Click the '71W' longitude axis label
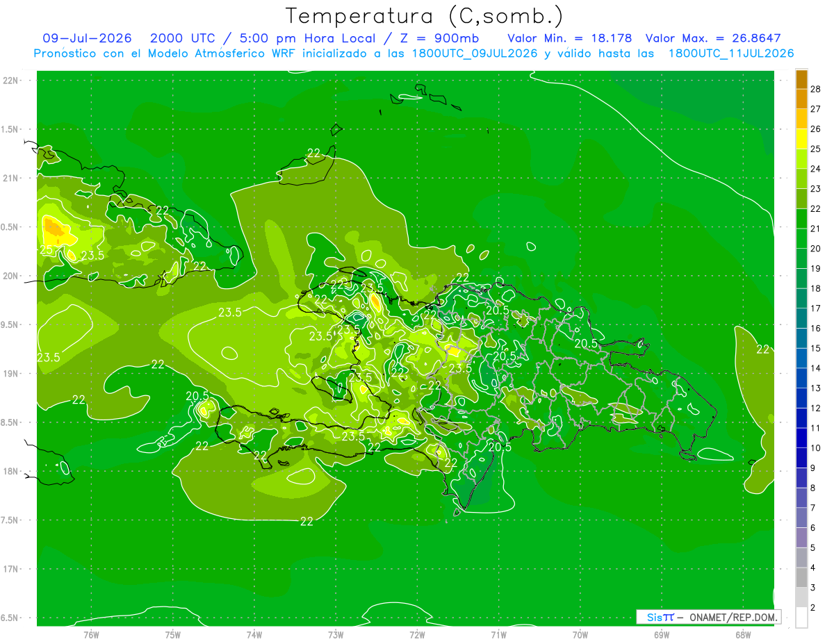This screenshot has height=644, width=834. point(498,635)
